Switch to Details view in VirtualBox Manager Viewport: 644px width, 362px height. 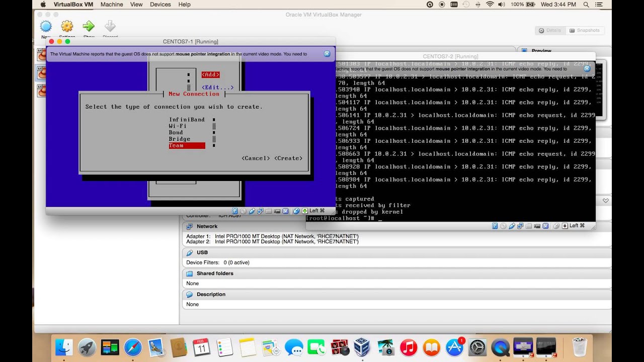(550, 31)
